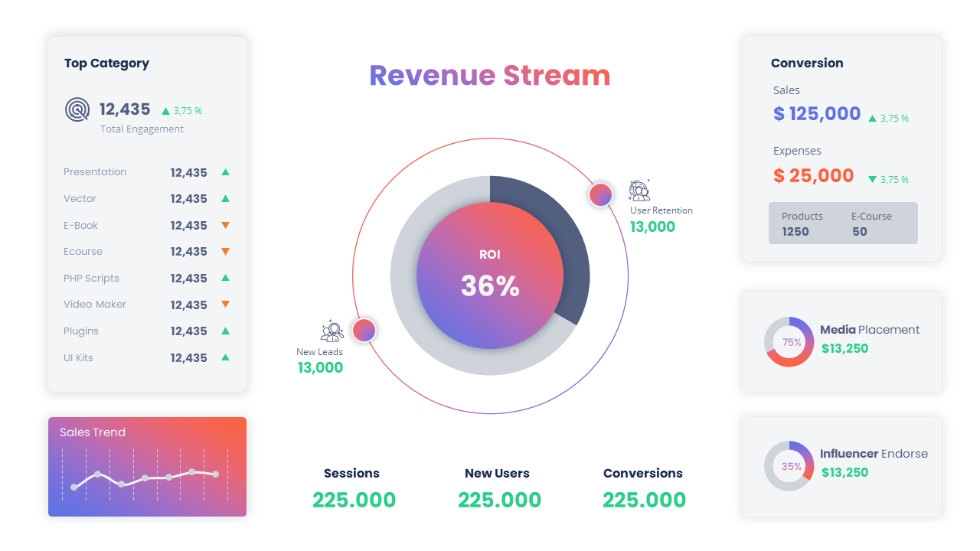Click the Total Engagement target icon
Viewport: 980px width, 551px height.
pos(77,109)
